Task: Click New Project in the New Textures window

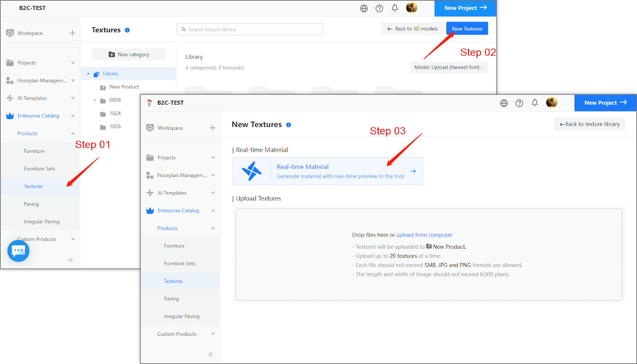Action: [x=606, y=103]
